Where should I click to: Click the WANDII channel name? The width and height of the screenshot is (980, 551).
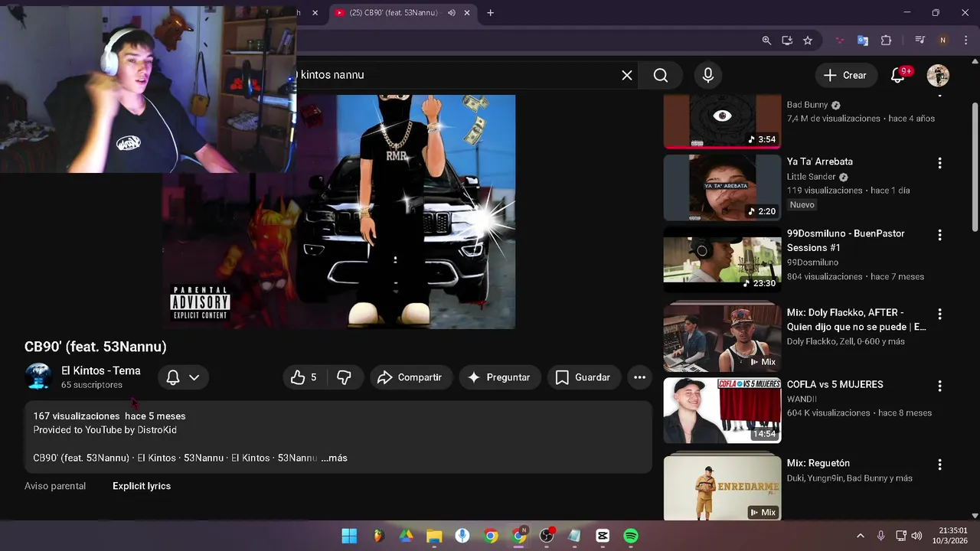point(802,399)
